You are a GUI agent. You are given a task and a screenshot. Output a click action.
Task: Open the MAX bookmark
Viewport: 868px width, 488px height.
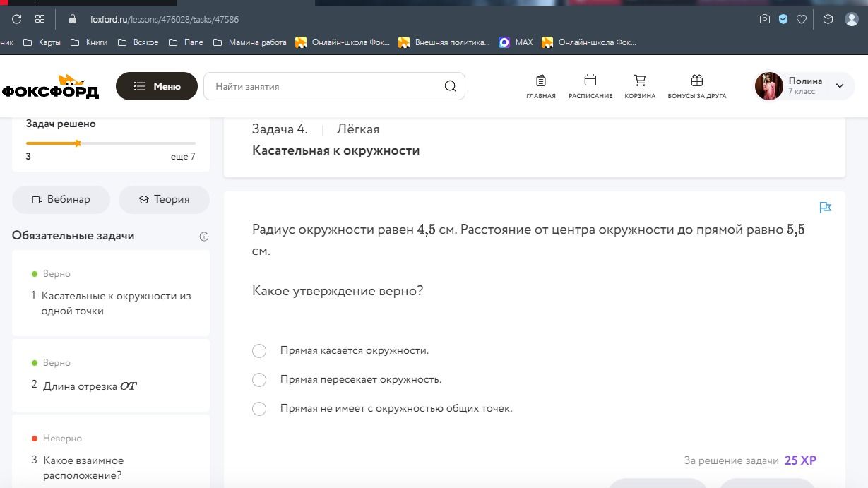(x=516, y=42)
